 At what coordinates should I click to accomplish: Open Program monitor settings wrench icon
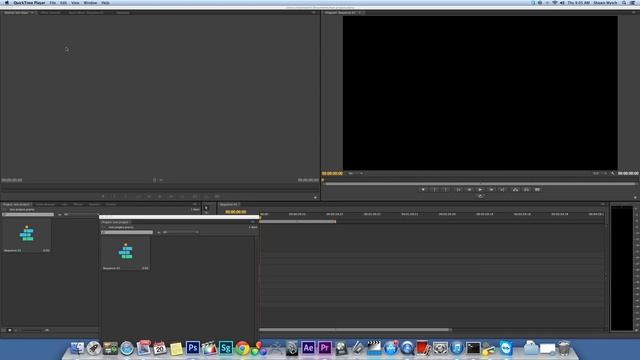(x=613, y=173)
